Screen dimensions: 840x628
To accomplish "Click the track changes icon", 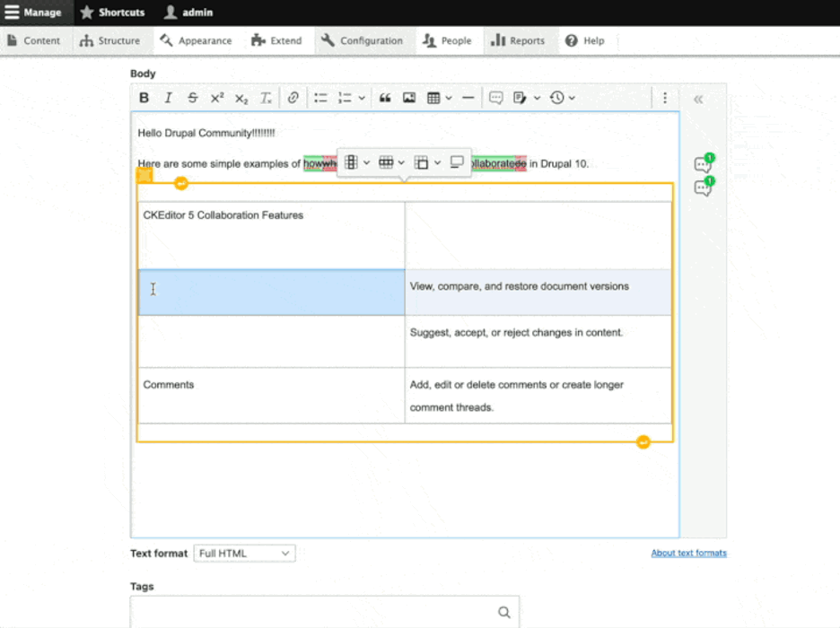I will [x=520, y=98].
